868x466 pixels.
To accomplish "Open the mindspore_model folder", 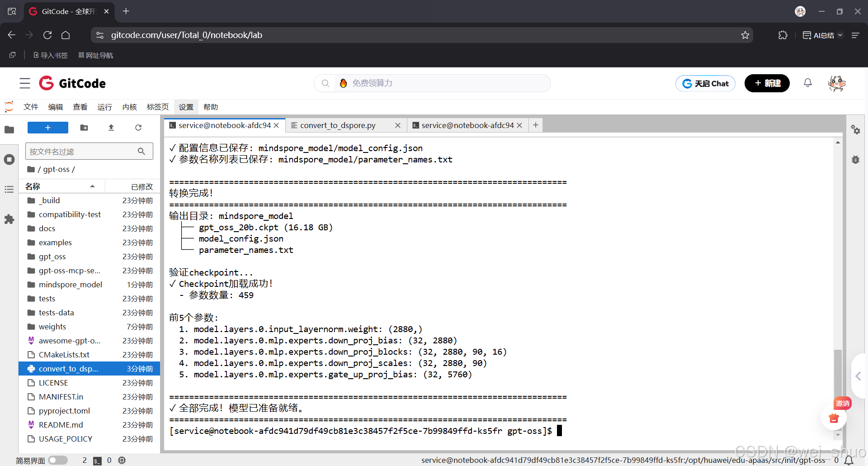I will [x=89, y=285].
